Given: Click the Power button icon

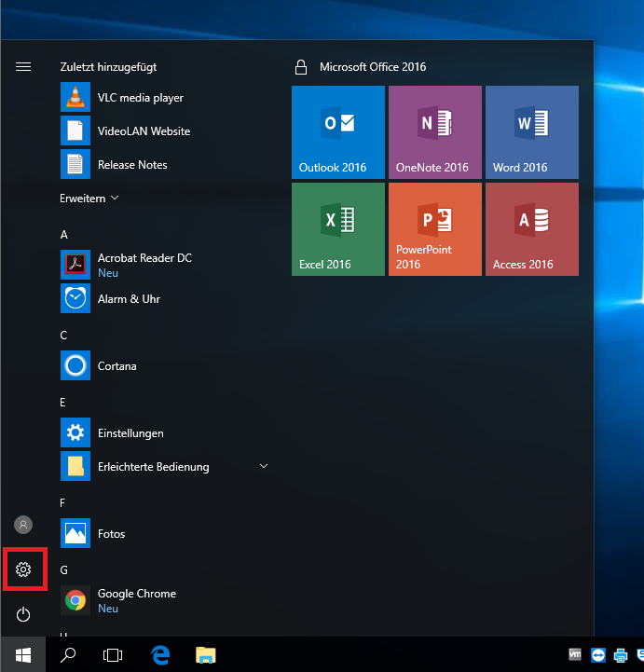Looking at the screenshot, I should point(24,614).
